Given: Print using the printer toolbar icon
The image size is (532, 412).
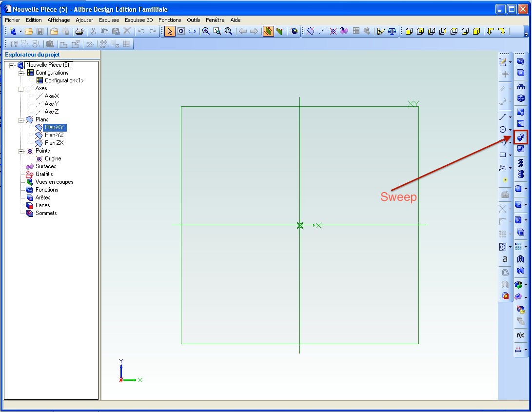Looking at the screenshot, I should tap(79, 32).
